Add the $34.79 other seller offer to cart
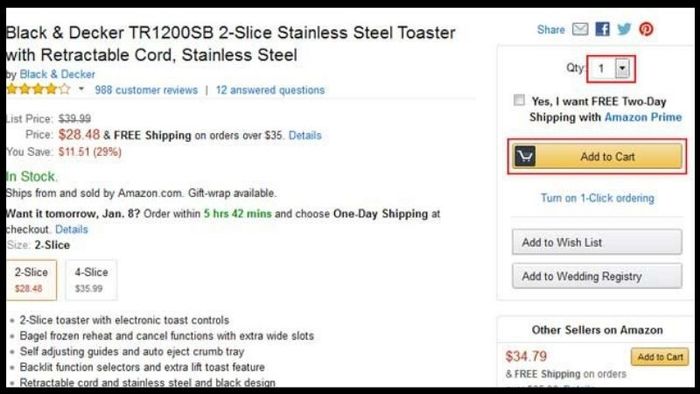Image resolution: width=700 pixels, height=394 pixels. pyautogui.click(x=660, y=357)
